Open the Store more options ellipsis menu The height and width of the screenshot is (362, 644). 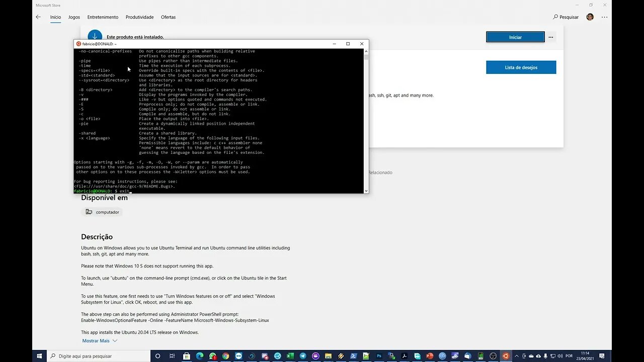coord(604,17)
